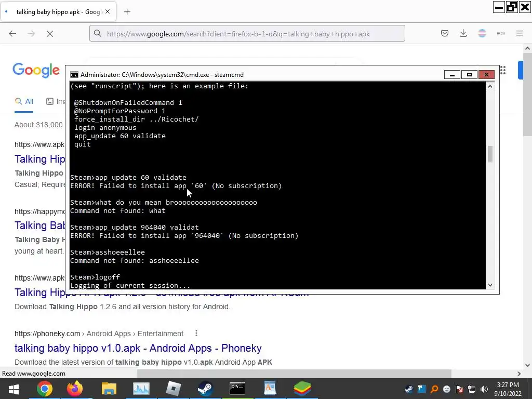Screen dimensions: 532x399
Task: Open Steam from the taskbar
Action: 205,389
